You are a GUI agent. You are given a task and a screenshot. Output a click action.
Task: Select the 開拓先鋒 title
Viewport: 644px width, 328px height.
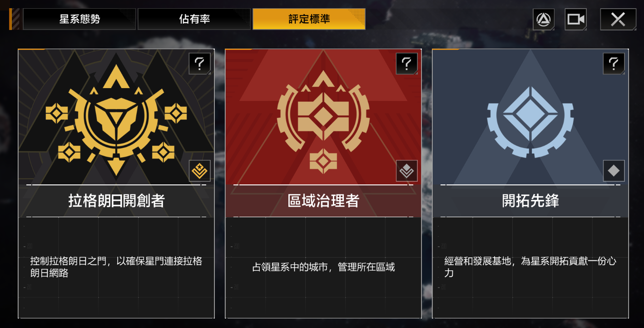click(x=530, y=201)
